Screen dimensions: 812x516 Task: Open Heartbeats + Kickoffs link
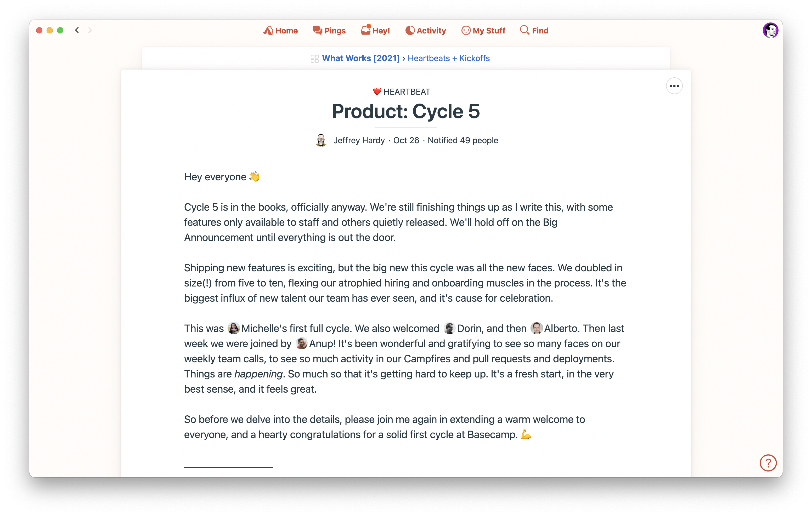click(448, 58)
